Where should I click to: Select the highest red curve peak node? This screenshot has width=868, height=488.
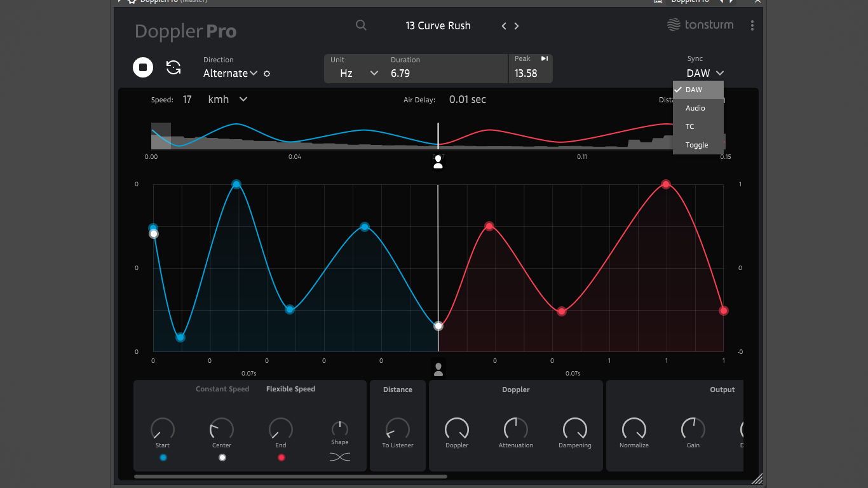click(666, 184)
